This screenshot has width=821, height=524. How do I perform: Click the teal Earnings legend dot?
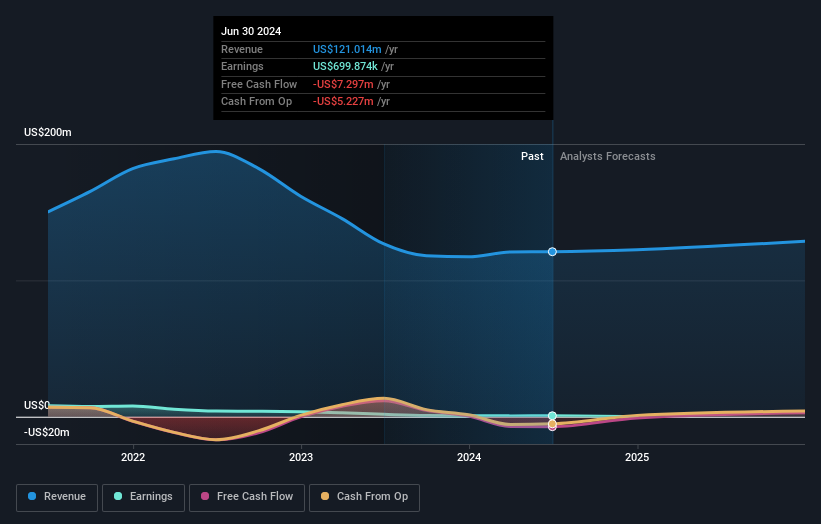[118, 496]
